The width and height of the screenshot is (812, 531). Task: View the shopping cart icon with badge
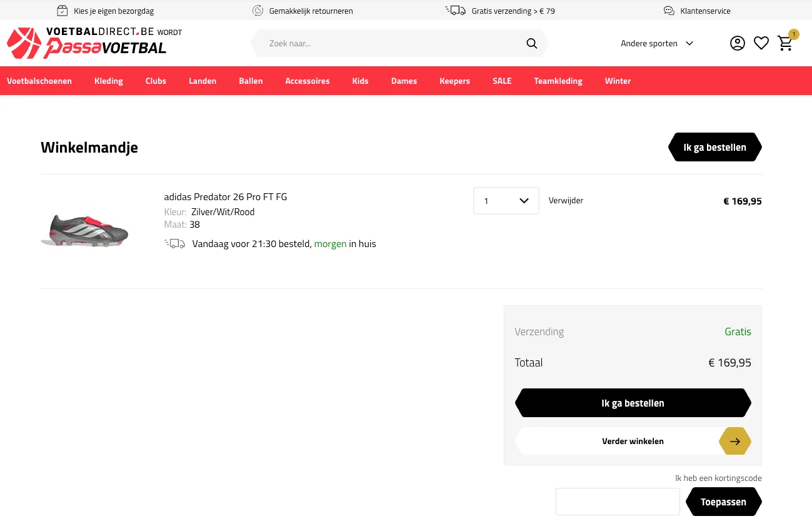[786, 43]
